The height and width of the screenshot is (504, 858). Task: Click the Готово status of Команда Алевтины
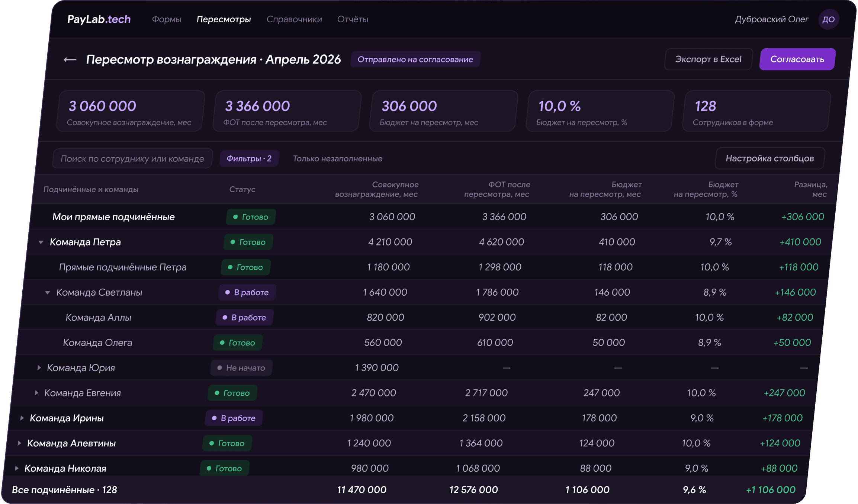pyautogui.click(x=227, y=443)
